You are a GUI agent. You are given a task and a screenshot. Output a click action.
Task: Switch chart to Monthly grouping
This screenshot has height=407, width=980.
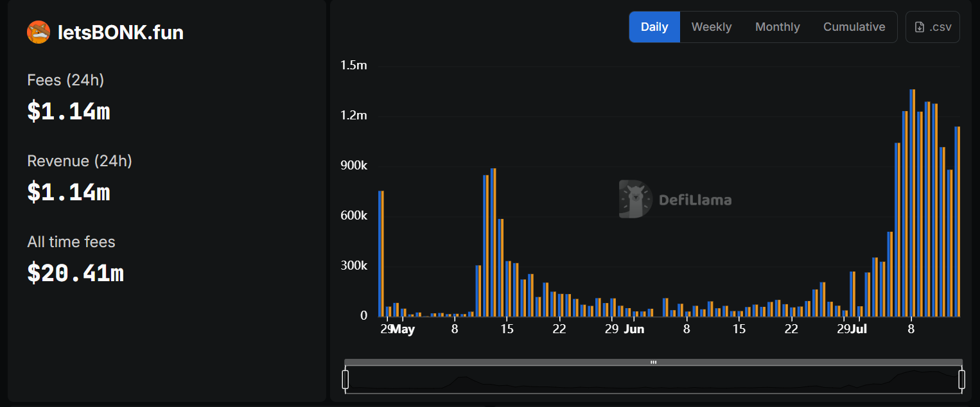pyautogui.click(x=777, y=27)
